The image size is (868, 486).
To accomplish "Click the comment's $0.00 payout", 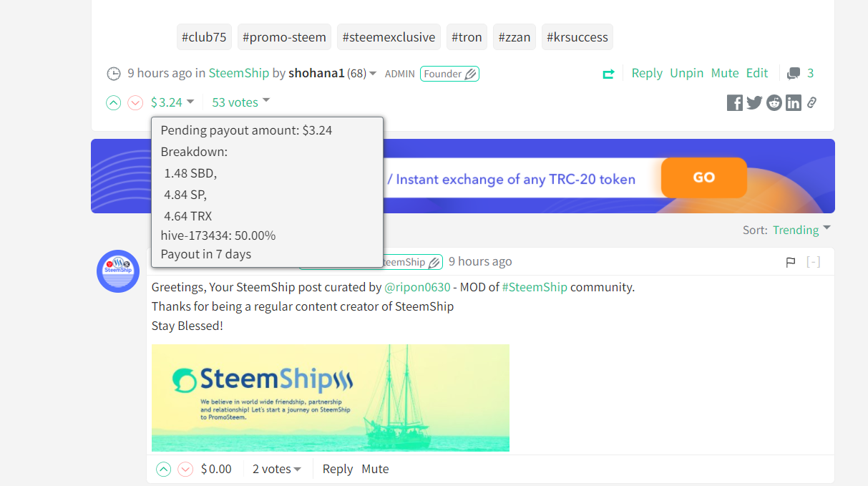I will [216, 469].
